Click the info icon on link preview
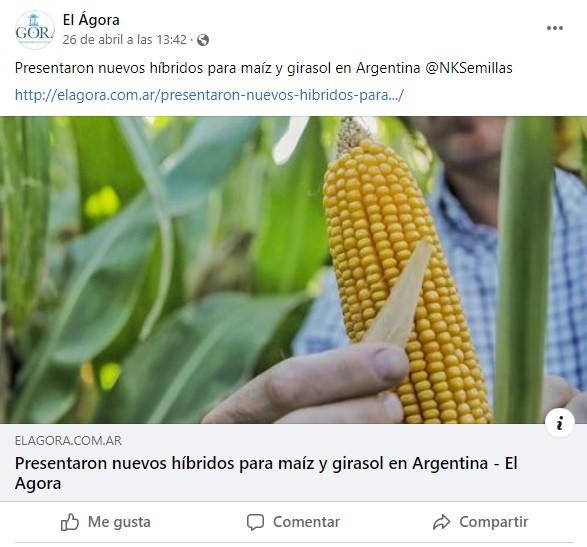Viewport: 587px width, 547px height. [560, 423]
